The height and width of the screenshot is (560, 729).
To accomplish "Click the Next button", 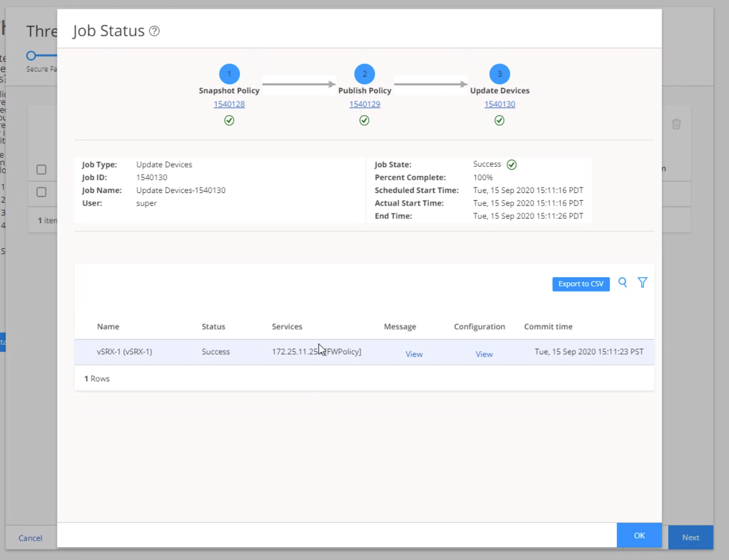I will tap(690, 537).
